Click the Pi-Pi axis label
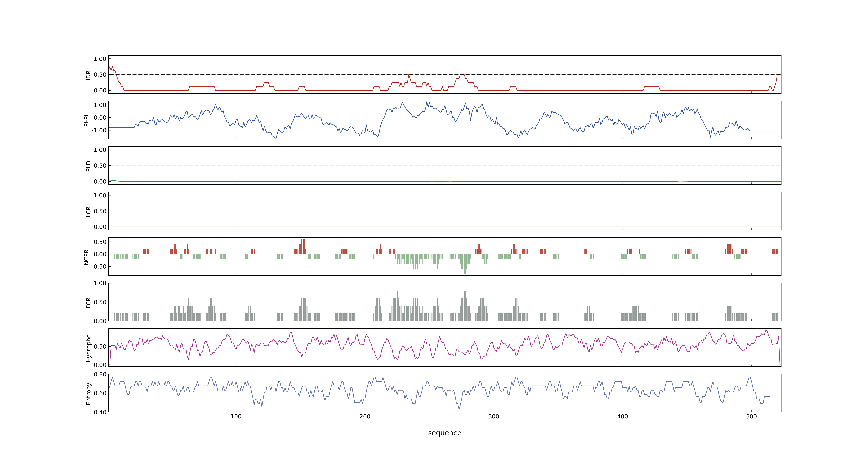This screenshot has height=463, width=868. click(x=86, y=120)
